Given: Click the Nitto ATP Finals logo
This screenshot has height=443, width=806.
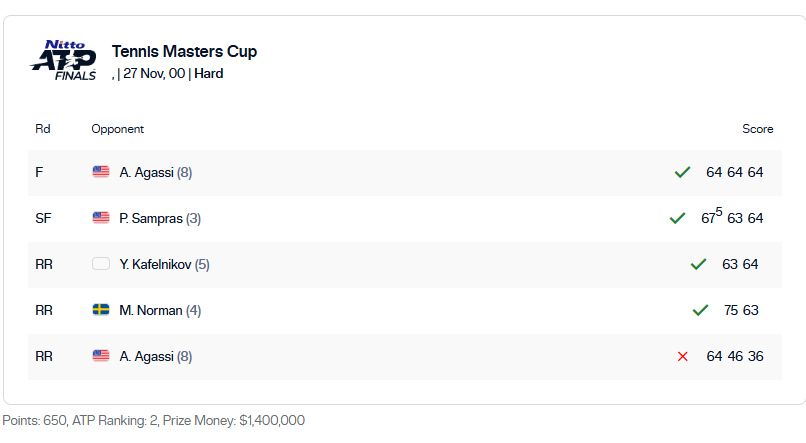Looking at the screenshot, I should point(63,60).
